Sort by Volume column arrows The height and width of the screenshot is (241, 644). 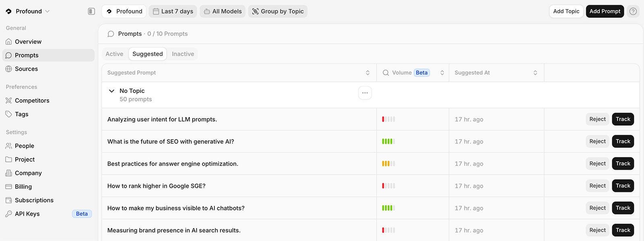tap(442, 73)
